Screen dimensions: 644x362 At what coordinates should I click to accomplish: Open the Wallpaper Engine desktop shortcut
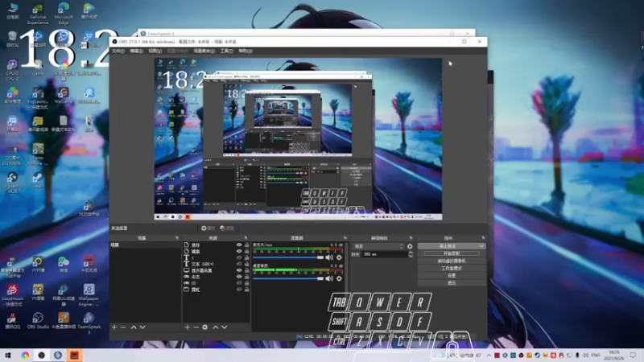89,295
